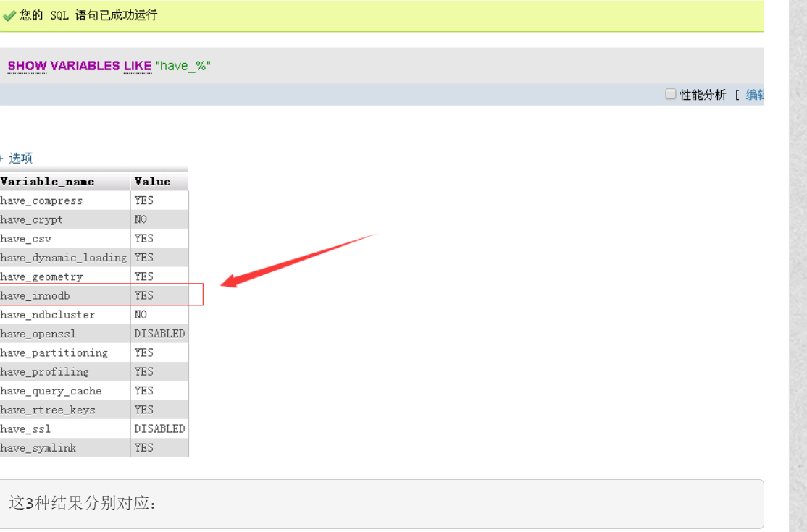Click the LIKE keyword link

coord(137,66)
